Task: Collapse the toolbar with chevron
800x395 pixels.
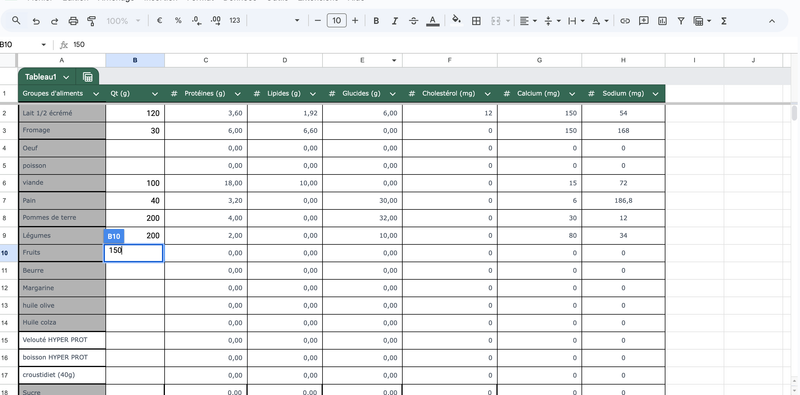Action: [x=771, y=21]
